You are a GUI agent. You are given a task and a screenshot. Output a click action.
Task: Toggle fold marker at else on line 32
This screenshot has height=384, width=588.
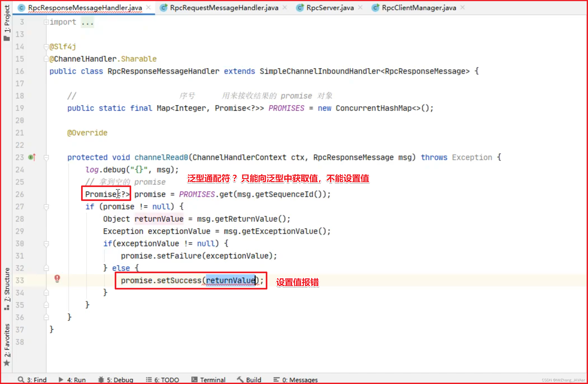pyautogui.click(x=46, y=268)
